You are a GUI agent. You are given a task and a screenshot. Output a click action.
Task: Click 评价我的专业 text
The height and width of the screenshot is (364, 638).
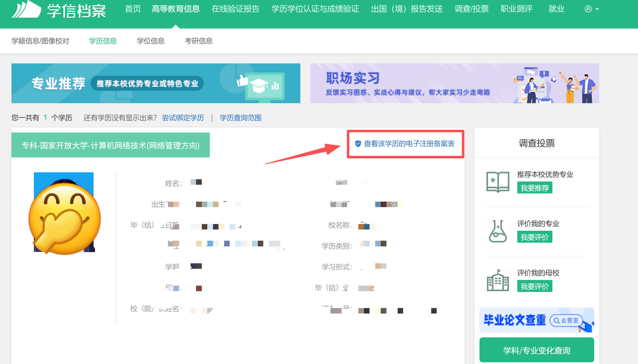coord(538,224)
